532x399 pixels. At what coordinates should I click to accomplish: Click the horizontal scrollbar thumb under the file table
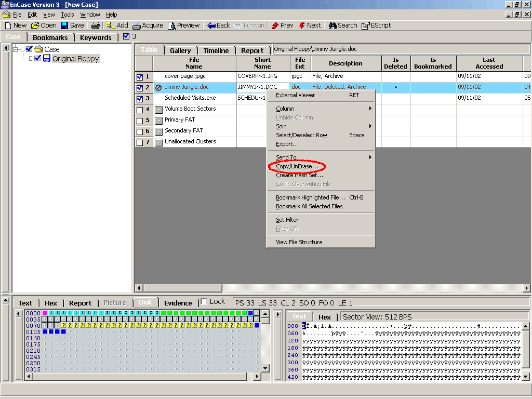click(182, 288)
